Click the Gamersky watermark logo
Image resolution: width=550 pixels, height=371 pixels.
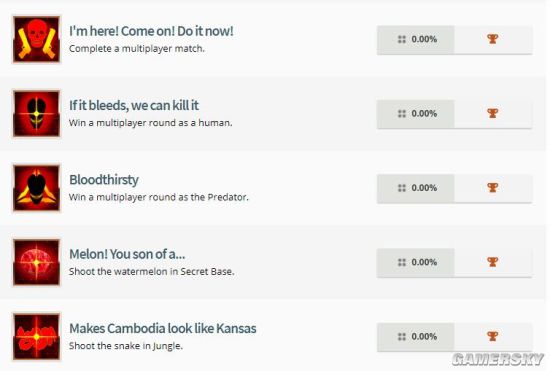point(498,359)
